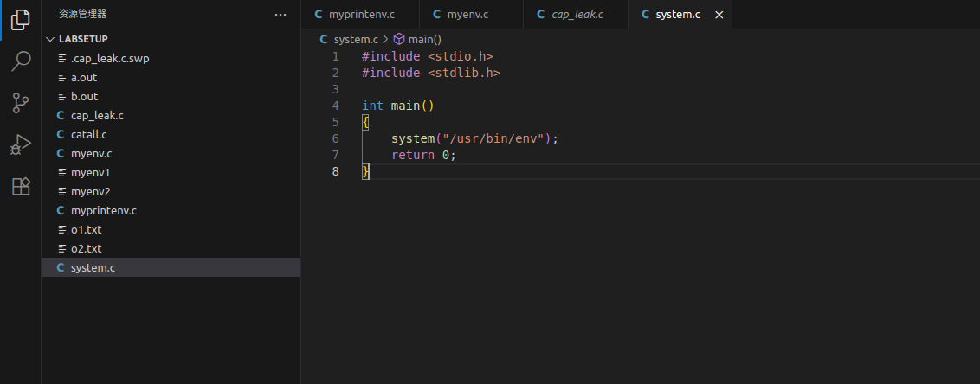Open myprintenv.c in file tree

pos(171,210)
